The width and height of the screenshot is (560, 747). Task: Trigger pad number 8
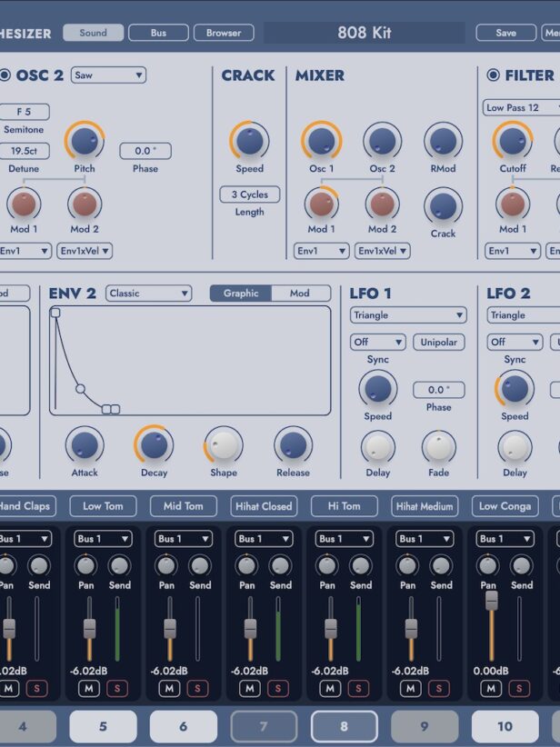345,726
